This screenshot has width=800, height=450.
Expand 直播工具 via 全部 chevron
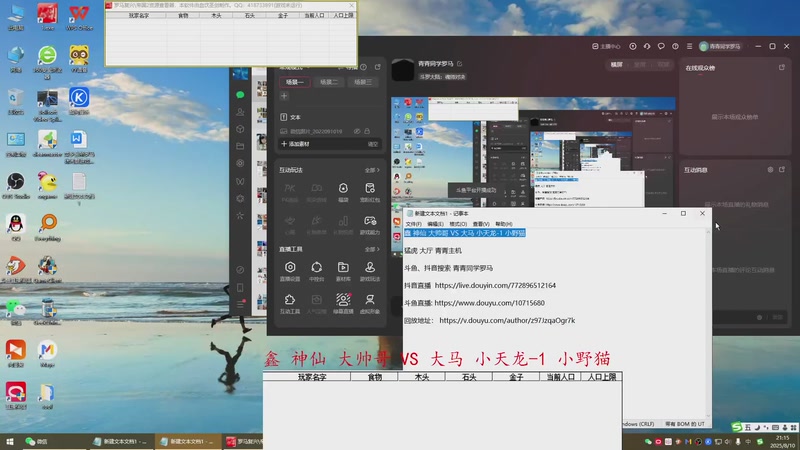372,249
